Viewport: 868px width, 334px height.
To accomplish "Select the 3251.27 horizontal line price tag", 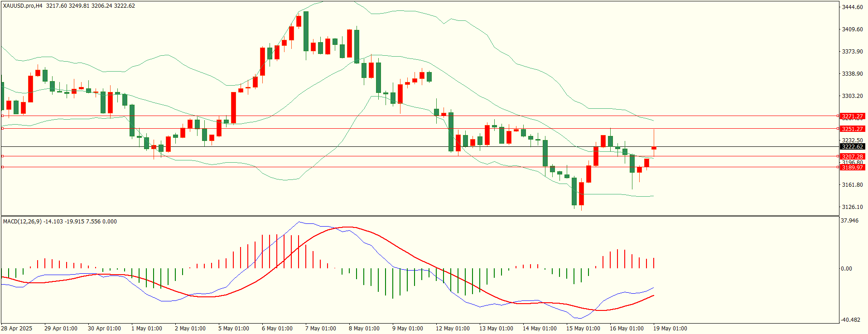I will point(852,129).
